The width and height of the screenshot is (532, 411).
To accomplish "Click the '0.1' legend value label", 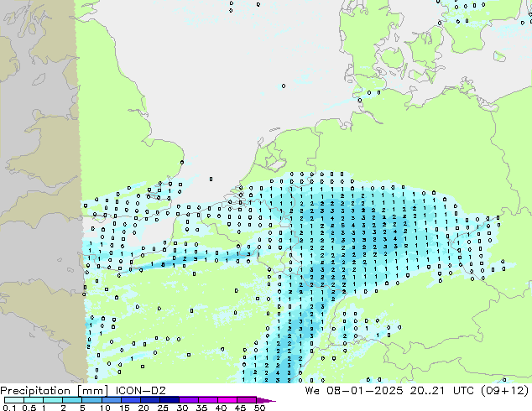I will 9,408.
